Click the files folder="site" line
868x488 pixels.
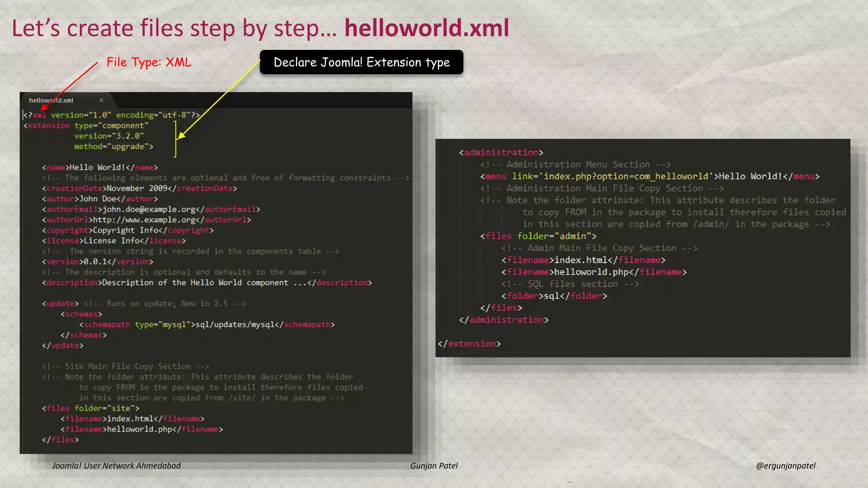91,408
